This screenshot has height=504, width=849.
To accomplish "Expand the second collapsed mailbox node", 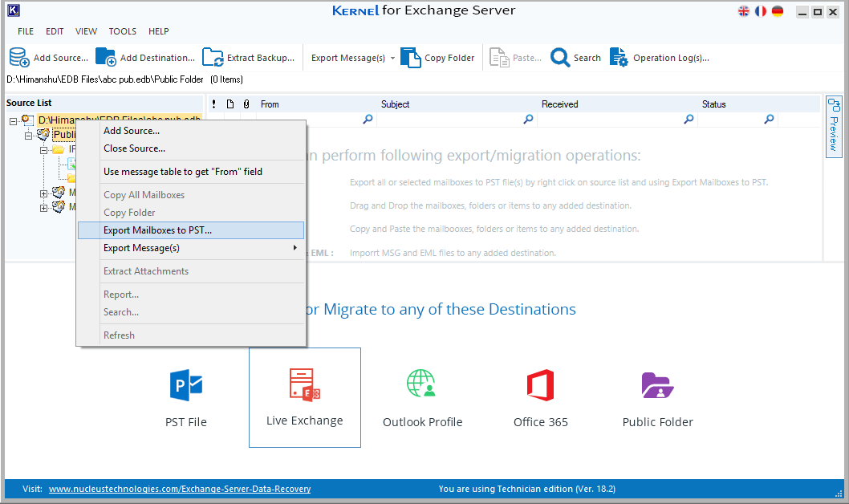I will pyautogui.click(x=43, y=208).
